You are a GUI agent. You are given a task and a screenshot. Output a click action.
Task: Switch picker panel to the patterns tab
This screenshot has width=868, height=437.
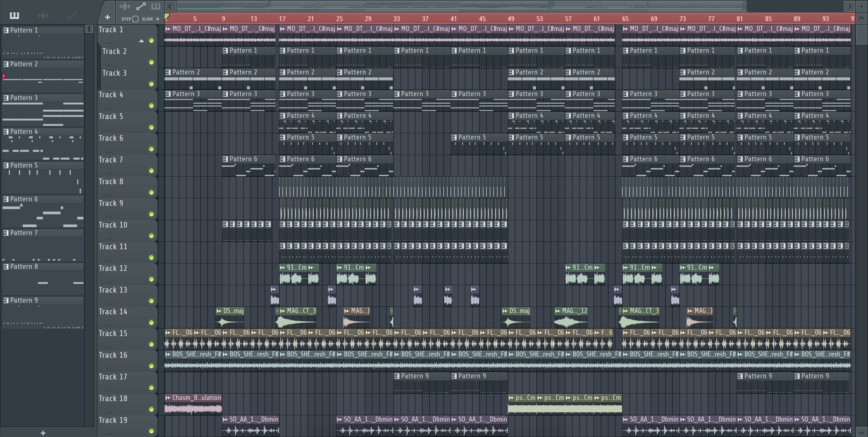pyautogui.click(x=14, y=15)
